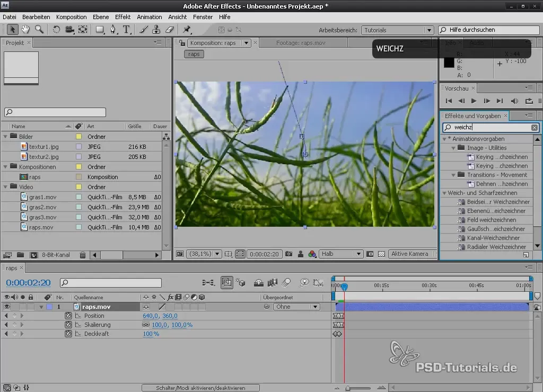Open the Animation menu
Image resolution: width=543 pixels, height=392 pixels.
pos(149,17)
